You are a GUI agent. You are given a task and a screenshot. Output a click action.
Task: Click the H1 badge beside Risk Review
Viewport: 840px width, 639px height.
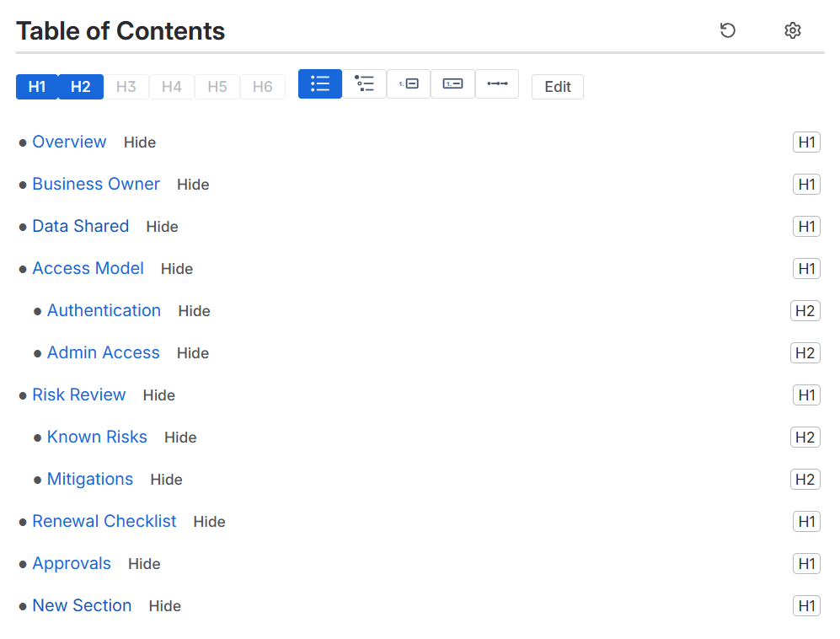[806, 395]
